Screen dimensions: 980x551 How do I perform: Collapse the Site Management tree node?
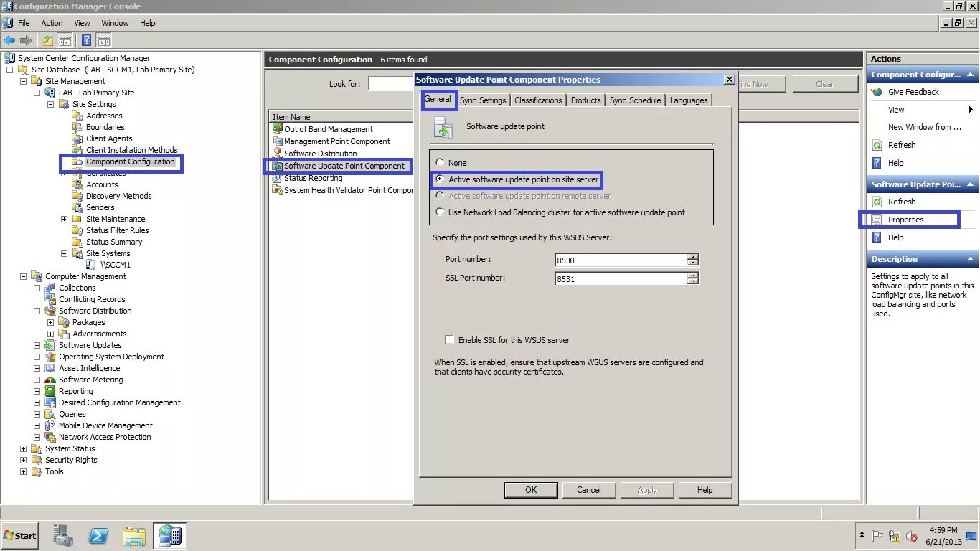[24, 81]
